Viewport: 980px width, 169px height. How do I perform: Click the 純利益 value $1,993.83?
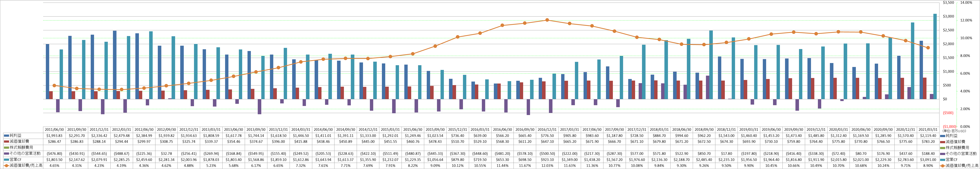pos(54,136)
